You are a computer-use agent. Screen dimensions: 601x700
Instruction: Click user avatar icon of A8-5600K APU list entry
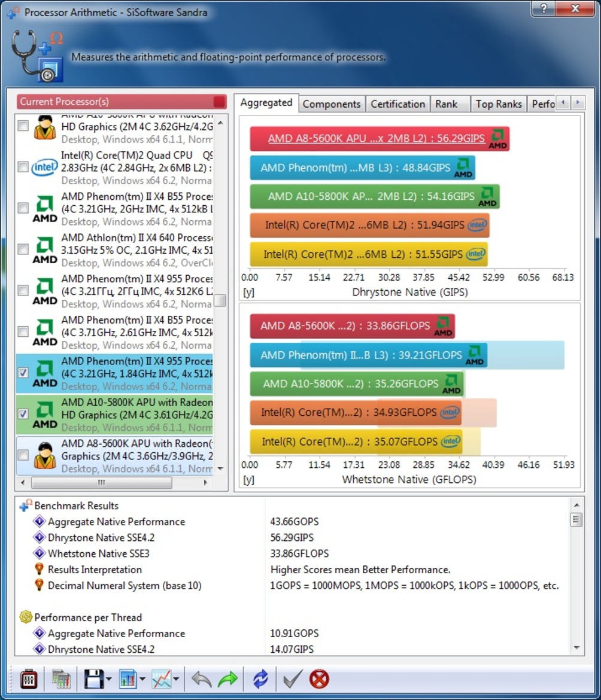(45, 456)
